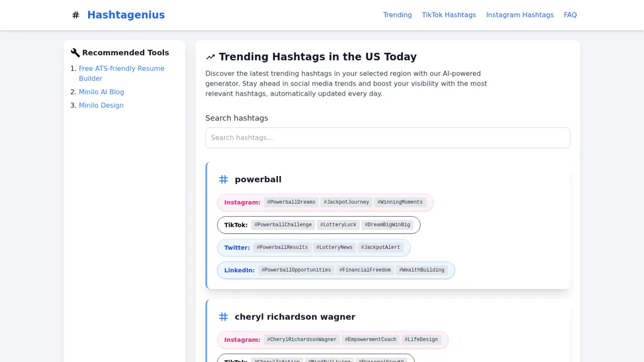This screenshot has width=644, height=362.
Task: Select the #PowerballChallenge hashtag
Action: click(x=283, y=225)
